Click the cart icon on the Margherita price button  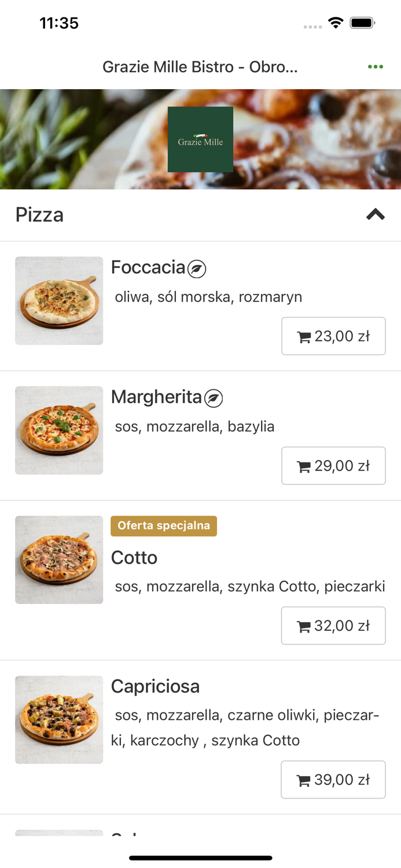pos(304,466)
